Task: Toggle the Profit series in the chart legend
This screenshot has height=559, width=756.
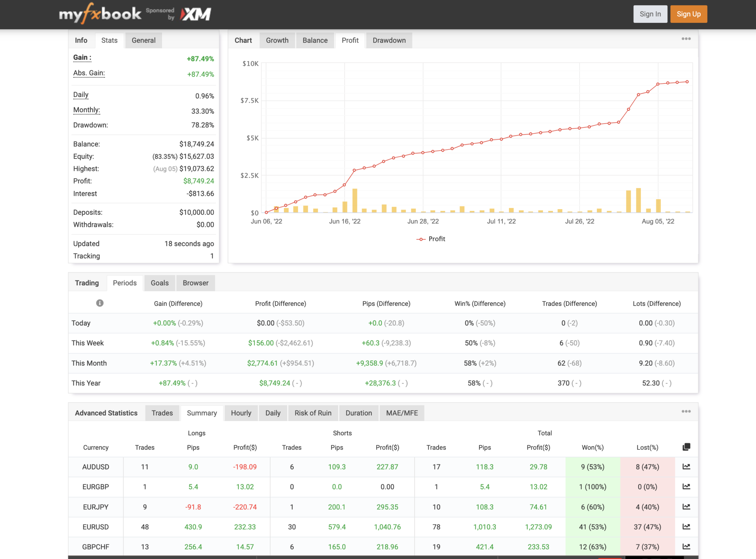Action: tap(431, 239)
